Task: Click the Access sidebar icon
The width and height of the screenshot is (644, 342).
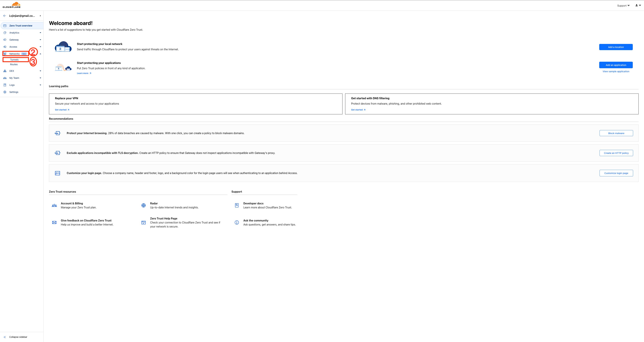Action: coord(5,47)
